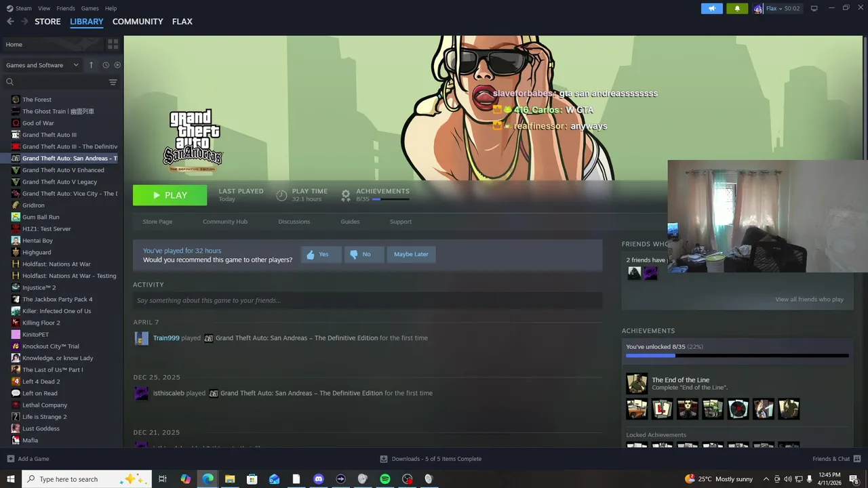Switch to the COMMUNITY tab

(138, 22)
